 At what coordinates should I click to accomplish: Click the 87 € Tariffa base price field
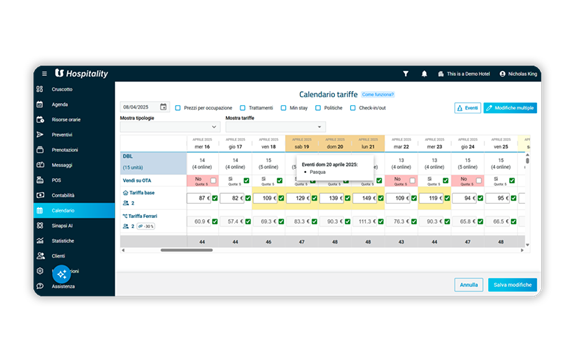199,198
